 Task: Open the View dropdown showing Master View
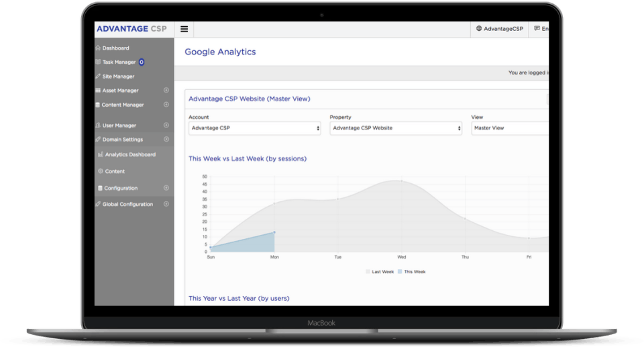(x=510, y=128)
